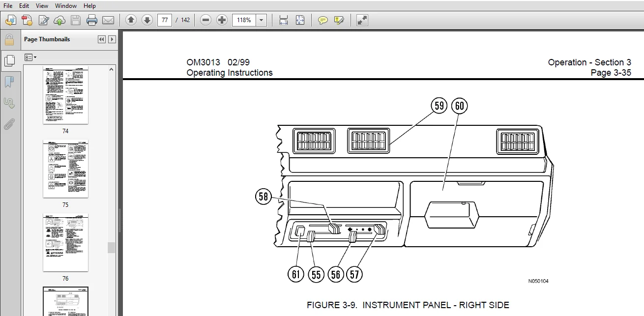This screenshot has height=316, width=644.
Task: Click the 'Operating Instructions' header text
Action: [230, 73]
